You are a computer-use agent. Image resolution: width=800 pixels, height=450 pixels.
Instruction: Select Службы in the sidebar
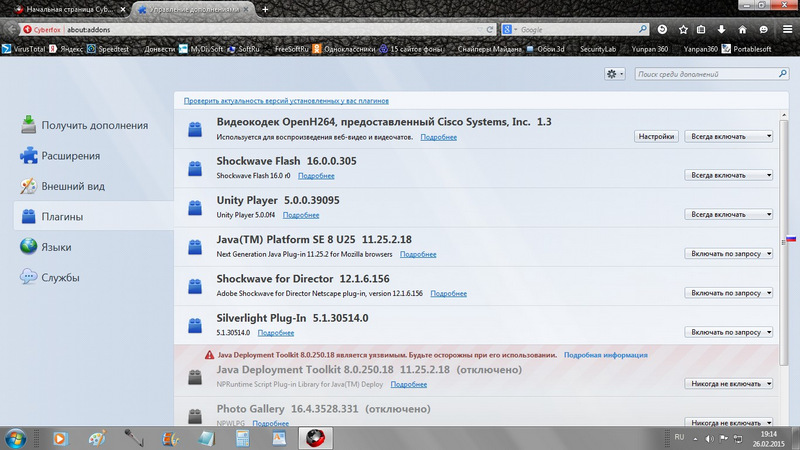(x=50, y=278)
